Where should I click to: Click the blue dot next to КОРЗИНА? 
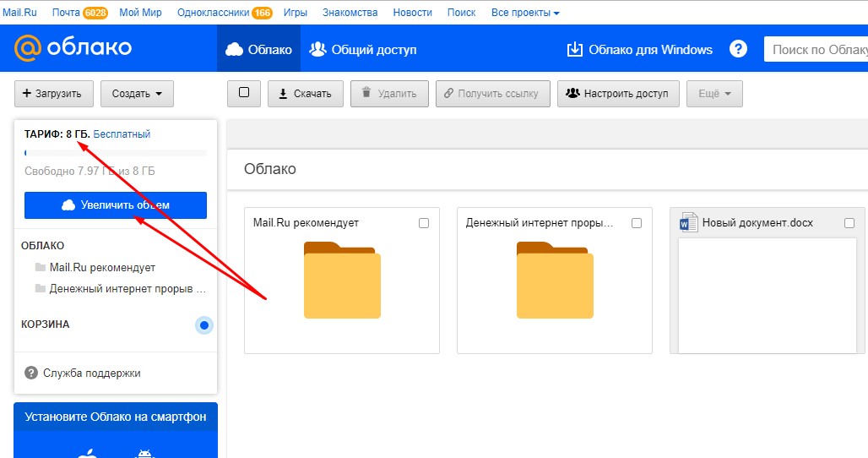coord(203,325)
